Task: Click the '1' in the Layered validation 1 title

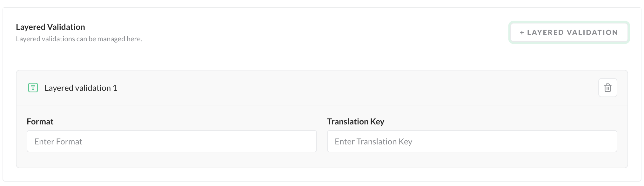Action: [x=115, y=88]
